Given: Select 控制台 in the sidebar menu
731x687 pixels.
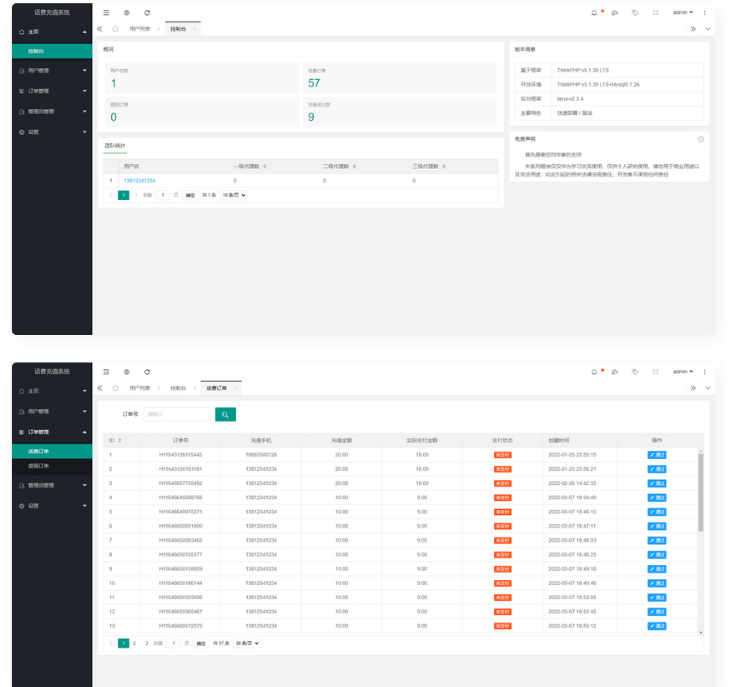Looking at the screenshot, I should (36, 51).
